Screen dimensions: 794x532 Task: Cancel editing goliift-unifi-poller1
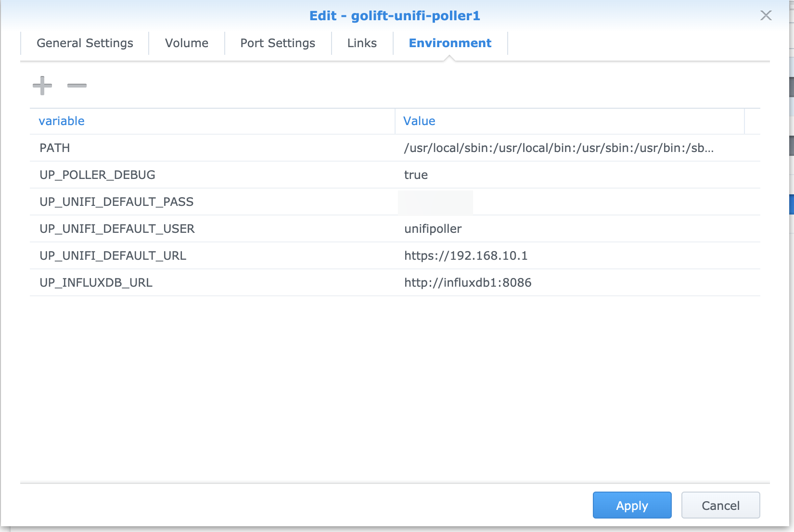coord(720,505)
